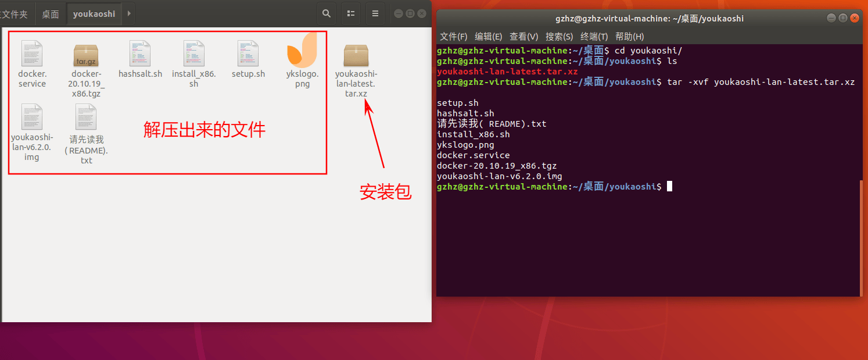This screenshot has height=360, width=868.
Task: Open the 终端(T) terminal menu
Action: tap(594, 36)
